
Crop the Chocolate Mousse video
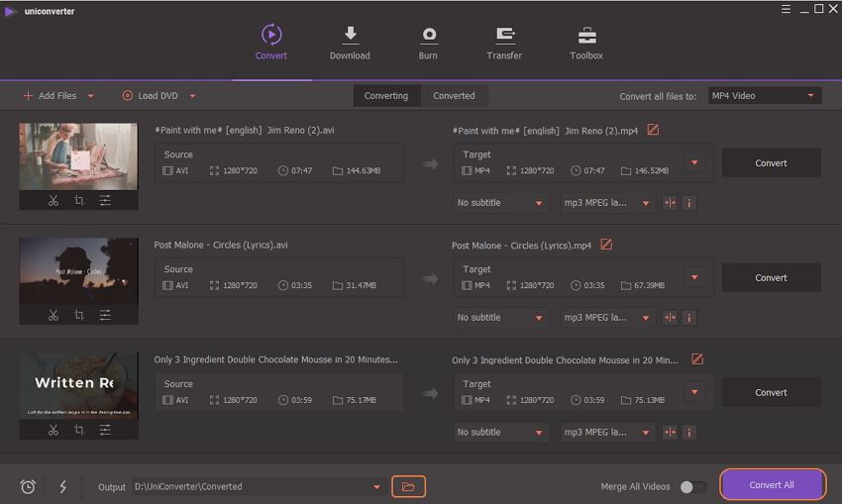[x=79, y=430]
